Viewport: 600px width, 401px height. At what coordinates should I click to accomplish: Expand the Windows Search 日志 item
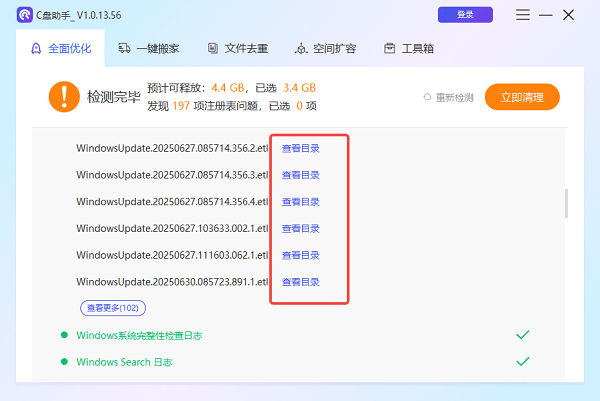click(124, 362)
